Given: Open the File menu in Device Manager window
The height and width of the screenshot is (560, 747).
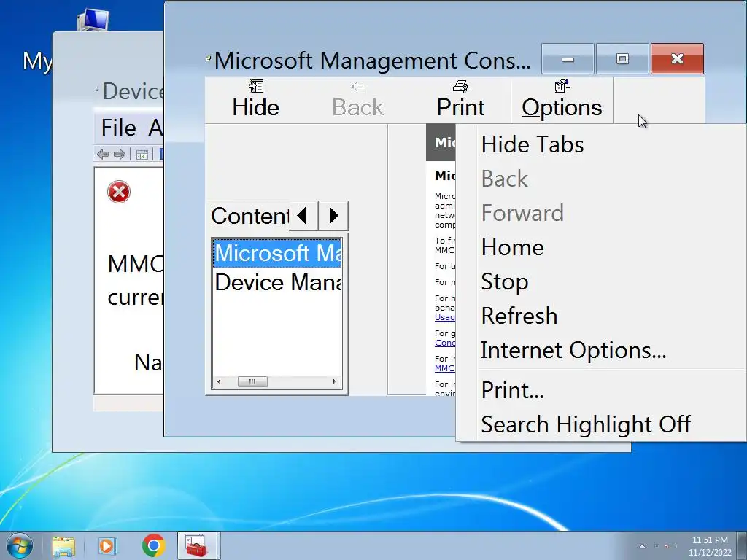Looking at the screenshot, I should [119, 128].
